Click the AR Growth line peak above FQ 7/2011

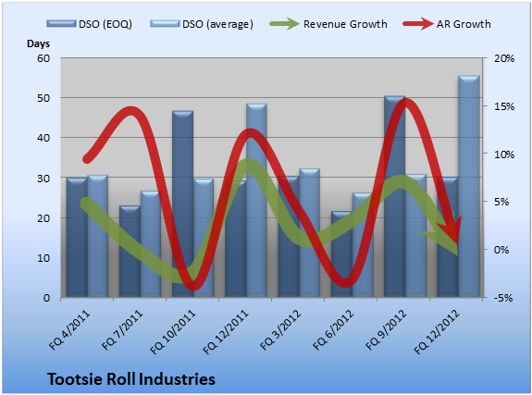click(x=131, y=111)
